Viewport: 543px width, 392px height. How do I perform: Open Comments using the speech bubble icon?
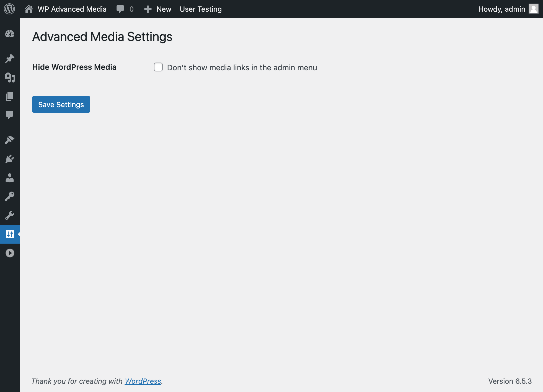click(x=10, y=115)
